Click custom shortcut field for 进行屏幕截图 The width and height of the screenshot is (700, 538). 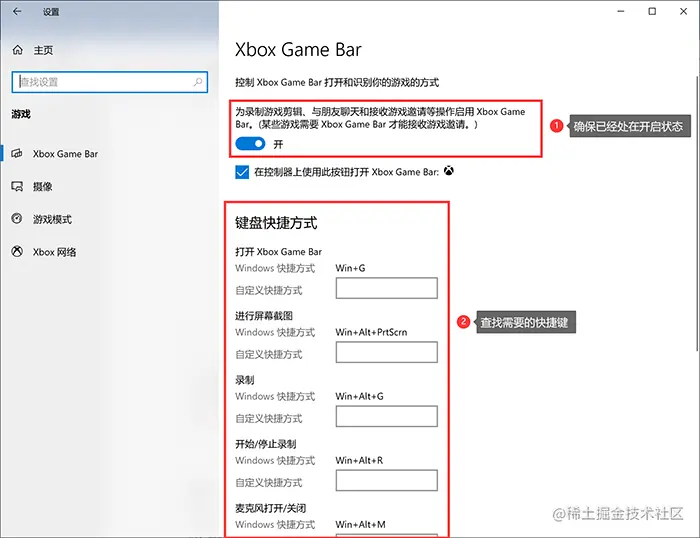coord(387,352)
